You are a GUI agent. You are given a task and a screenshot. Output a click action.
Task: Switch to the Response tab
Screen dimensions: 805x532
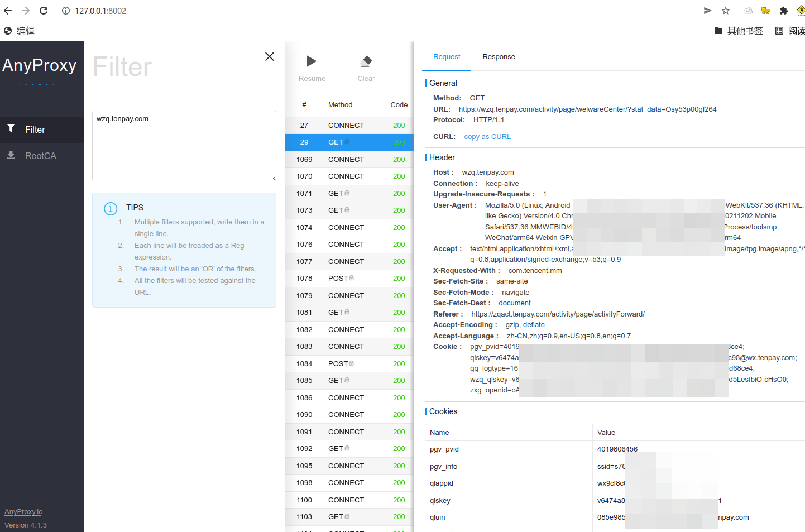coord(499,57)
